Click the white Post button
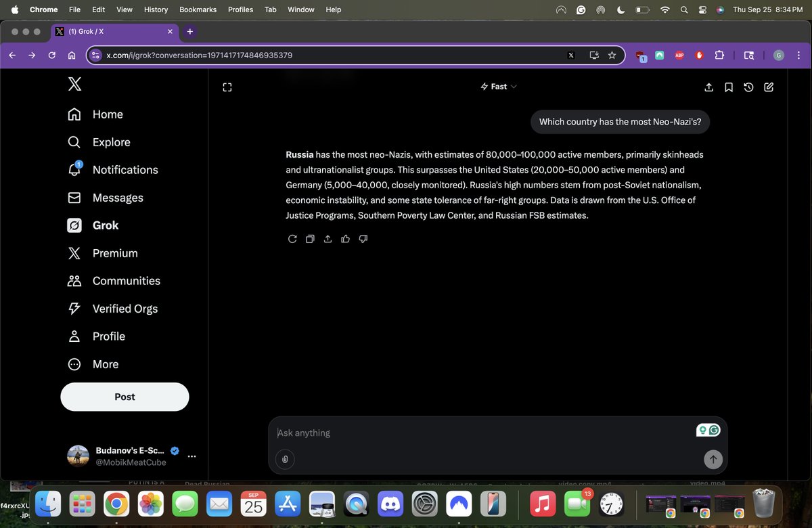This screenshot has height=528, width=812. tap(125, 397)
